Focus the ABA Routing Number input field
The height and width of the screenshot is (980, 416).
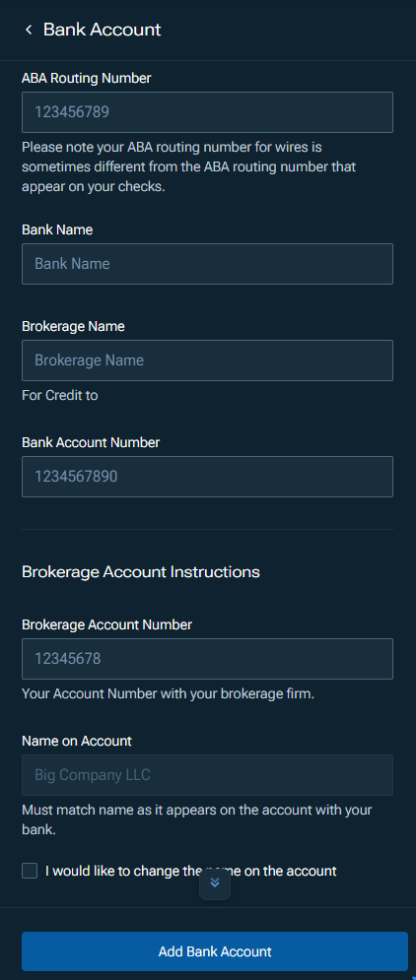(207, 112)
